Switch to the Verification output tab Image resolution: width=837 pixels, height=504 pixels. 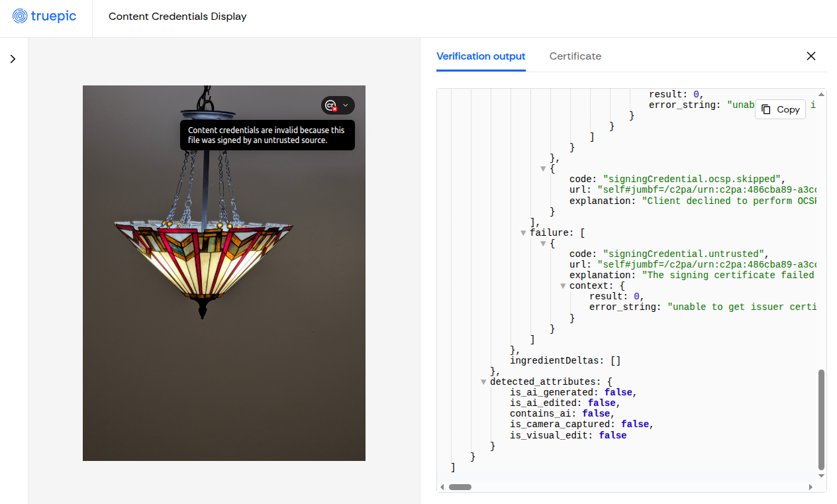click(481, 56)
